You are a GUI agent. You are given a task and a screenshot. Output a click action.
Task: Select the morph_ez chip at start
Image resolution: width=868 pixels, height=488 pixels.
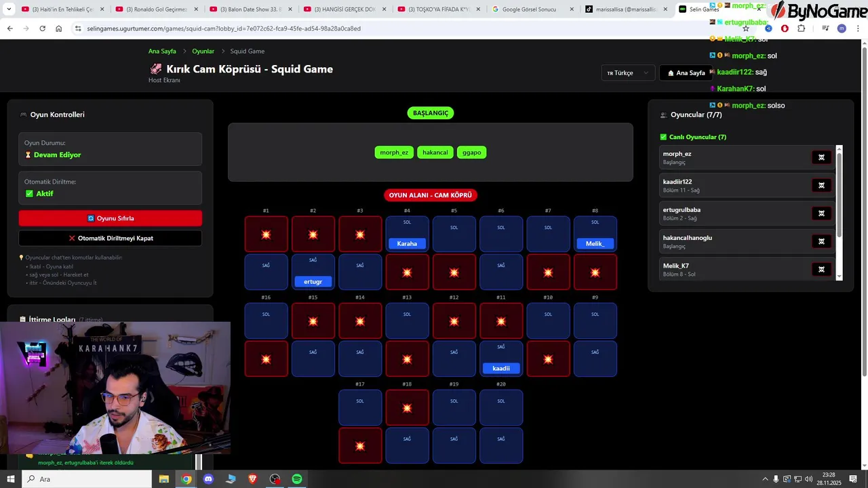point(394,152)
